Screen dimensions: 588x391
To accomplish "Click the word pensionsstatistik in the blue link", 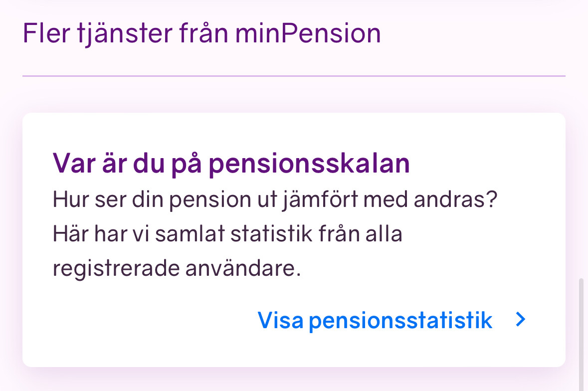I will pos(400,321).
